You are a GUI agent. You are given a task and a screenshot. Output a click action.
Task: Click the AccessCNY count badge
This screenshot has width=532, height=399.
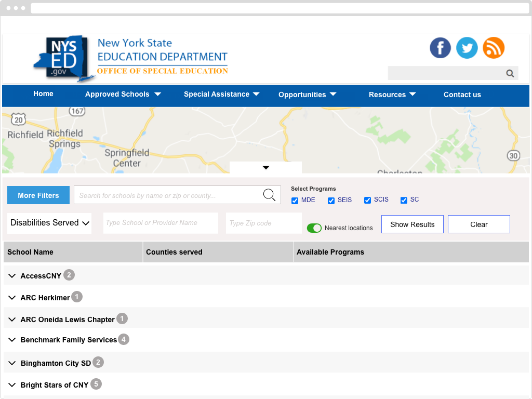[x=69, y=275]
